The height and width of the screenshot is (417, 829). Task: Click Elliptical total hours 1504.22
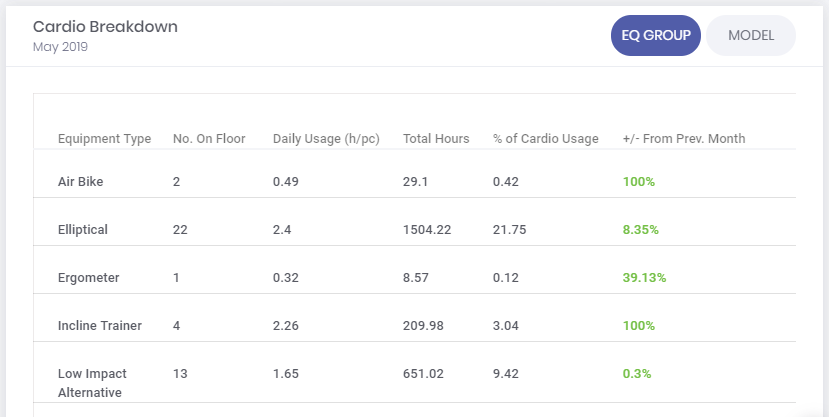coord(427,230)
